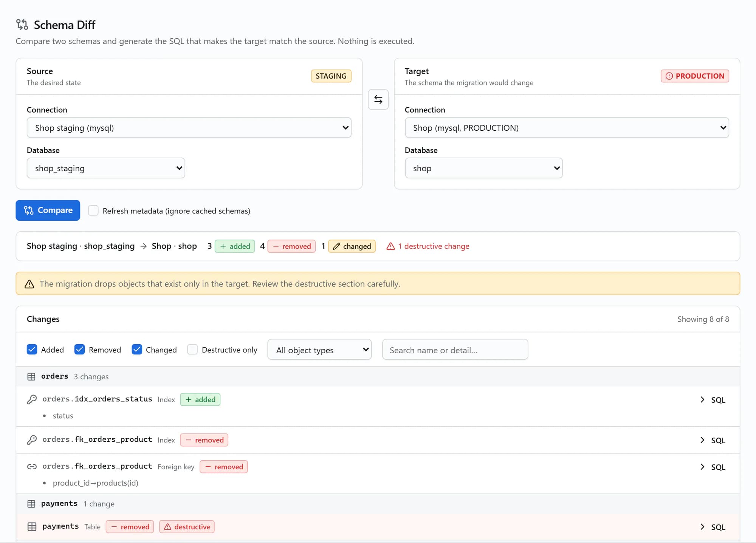Click the STAGING badge on Source panel
Viewport: 756px width, 543px height.
pyautogui.click(x=331, y=76)
